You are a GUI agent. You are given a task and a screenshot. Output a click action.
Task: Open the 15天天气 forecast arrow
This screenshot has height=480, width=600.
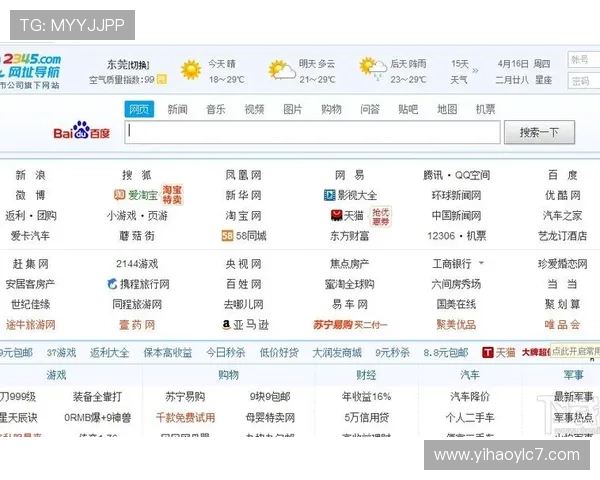click(x=475, y=71)
